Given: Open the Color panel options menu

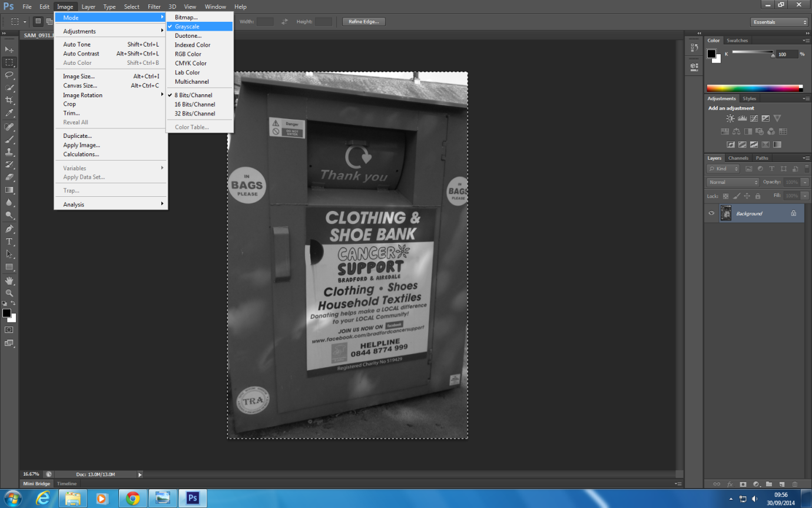Looking at the screenshot, I should [806, 41].
